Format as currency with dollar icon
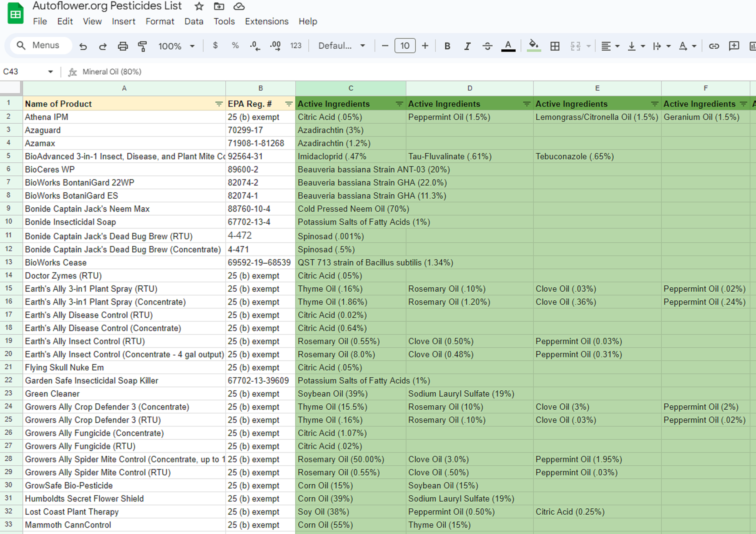Viewport: 756px width, 534px height. pos(215,46)
